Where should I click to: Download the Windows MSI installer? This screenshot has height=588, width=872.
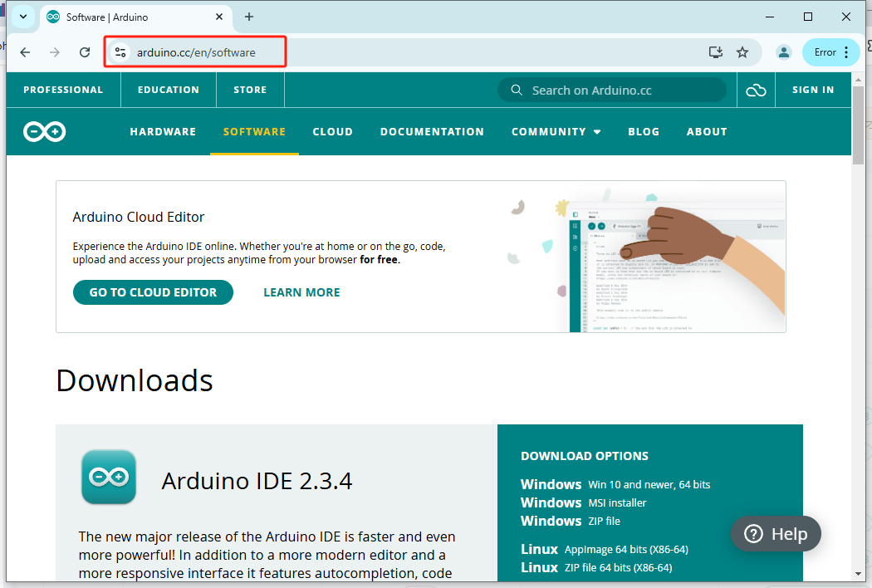[583, 503]
